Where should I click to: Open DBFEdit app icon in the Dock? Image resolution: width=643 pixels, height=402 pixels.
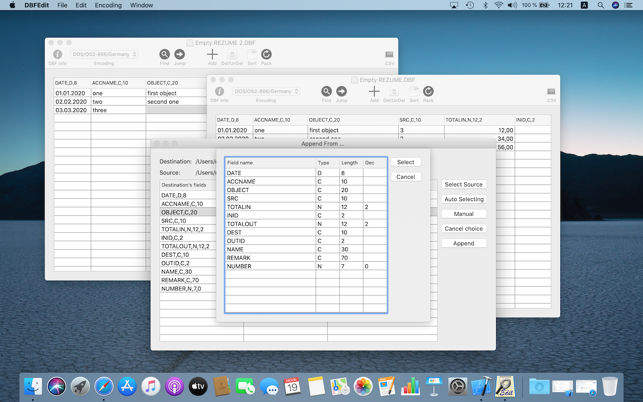[505, 386]
